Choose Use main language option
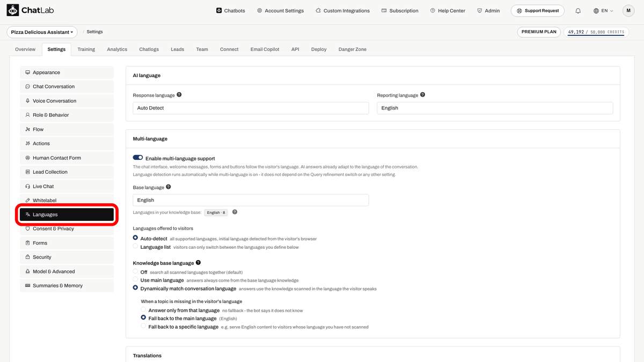 click(x=135, y=279)
